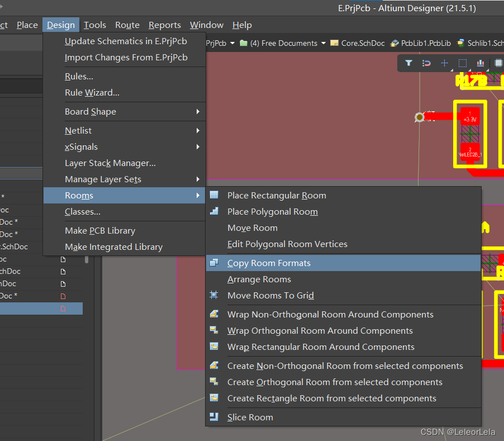Open the Free Documents dropdown arrow
Image resolution: width=504 pixels, height=441 pixels.
pos(324,43)
